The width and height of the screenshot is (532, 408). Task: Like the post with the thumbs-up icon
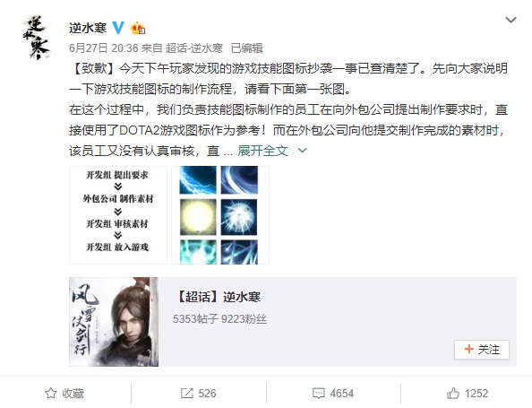[453, 393]
